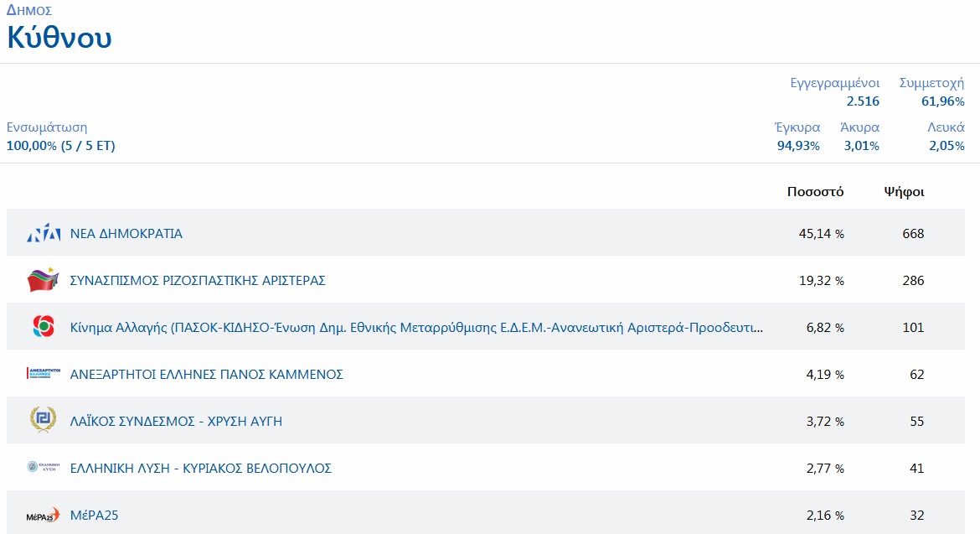Open the ΝΕΑ ΔΗΜΟΚΡΑΤΙΑ party link
This screenshot has height=534, width=980.
(x=126, y=234)
